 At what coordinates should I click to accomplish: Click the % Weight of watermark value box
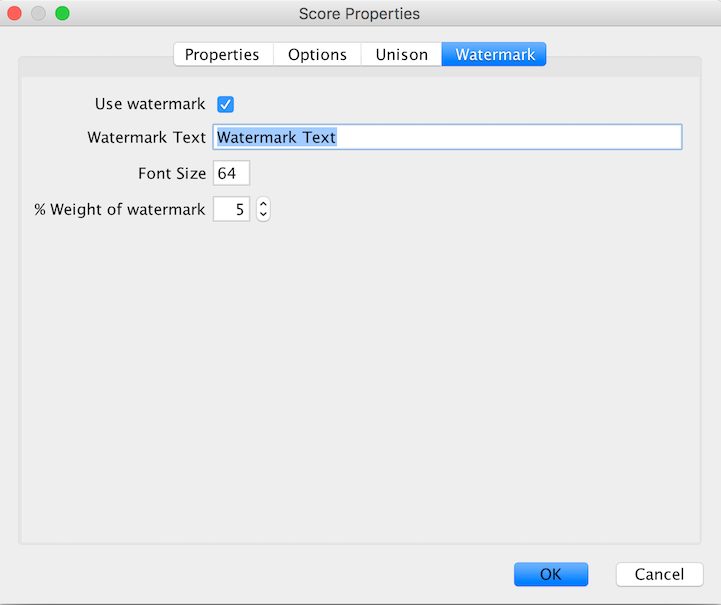point(231,209)
